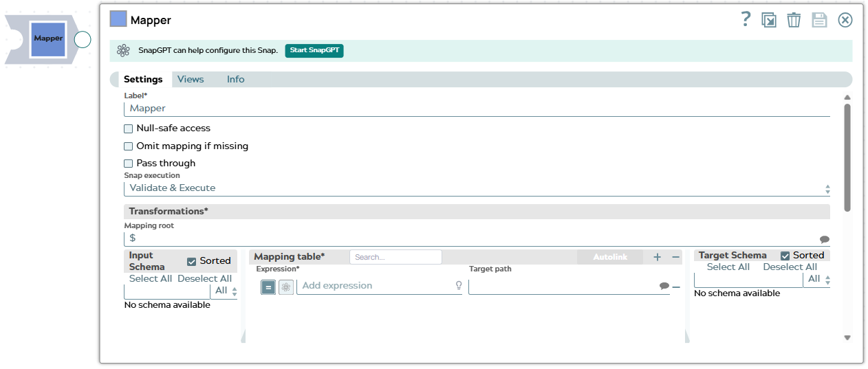Click the Mapper output view circle
Screen dimensions: 868x369
coord(83,39)
